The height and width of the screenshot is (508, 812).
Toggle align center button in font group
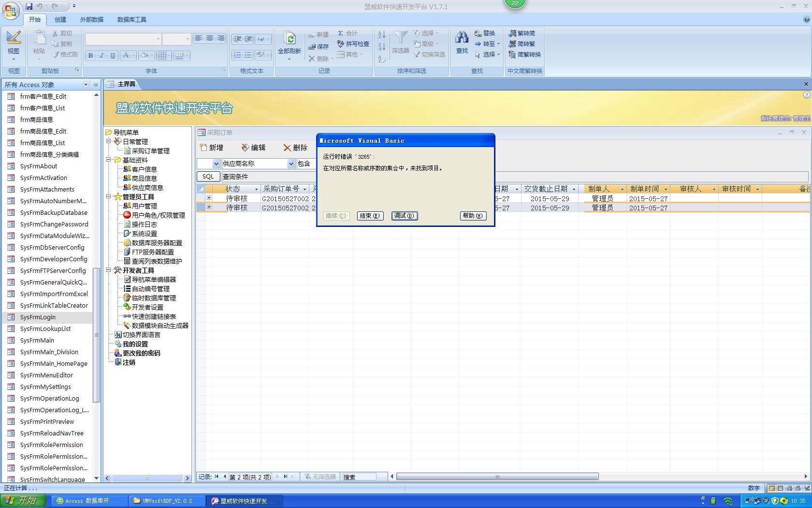210,38
